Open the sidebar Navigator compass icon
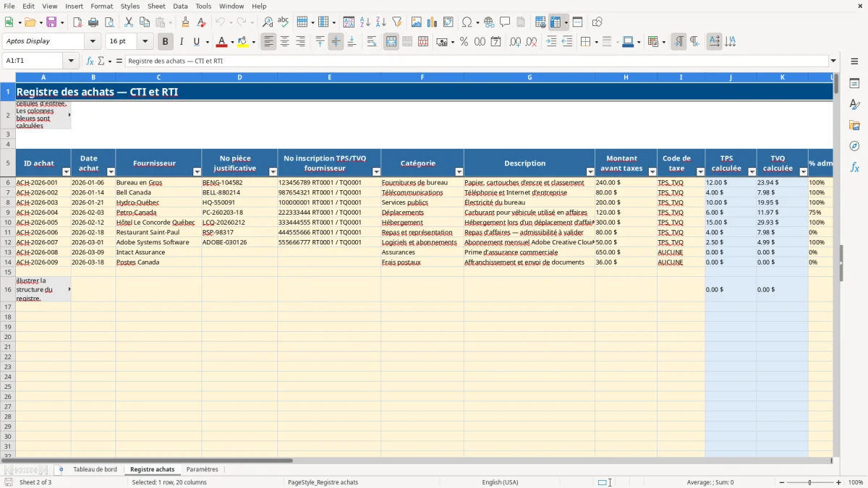 (x=854, y=146)
